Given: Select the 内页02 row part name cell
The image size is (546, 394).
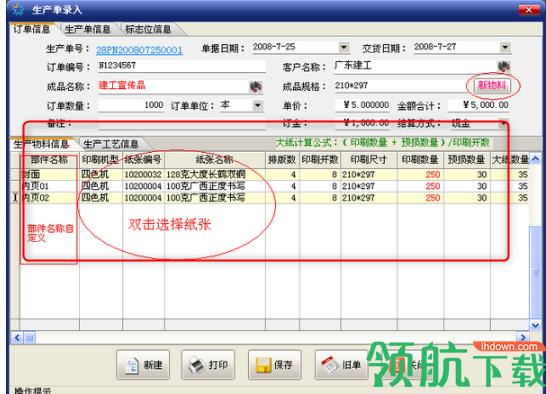Looking at the screenshot, I should (x=49, y=198).
